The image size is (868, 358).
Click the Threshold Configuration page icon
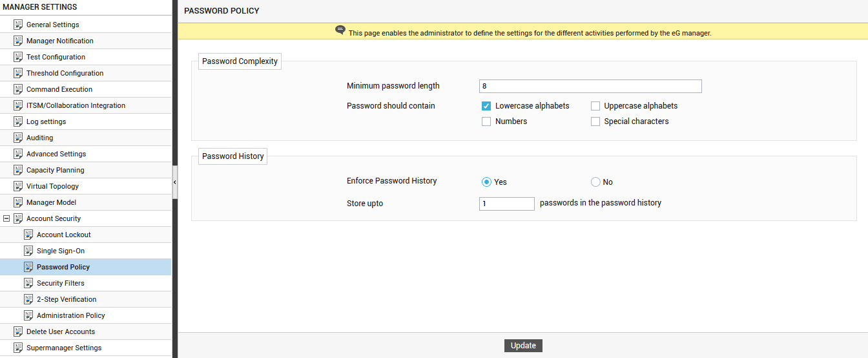[18, 73]
